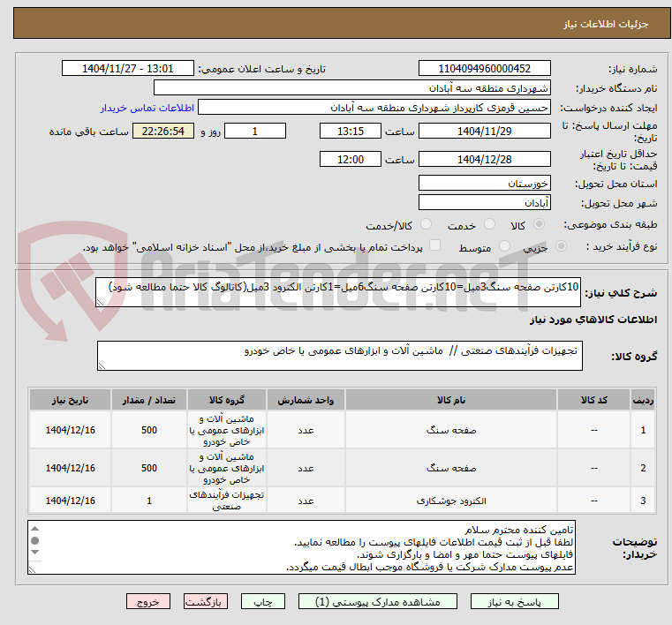Click the تاریخ نیاز column header
Screen dimensions: 672x625
coord(71,400)
